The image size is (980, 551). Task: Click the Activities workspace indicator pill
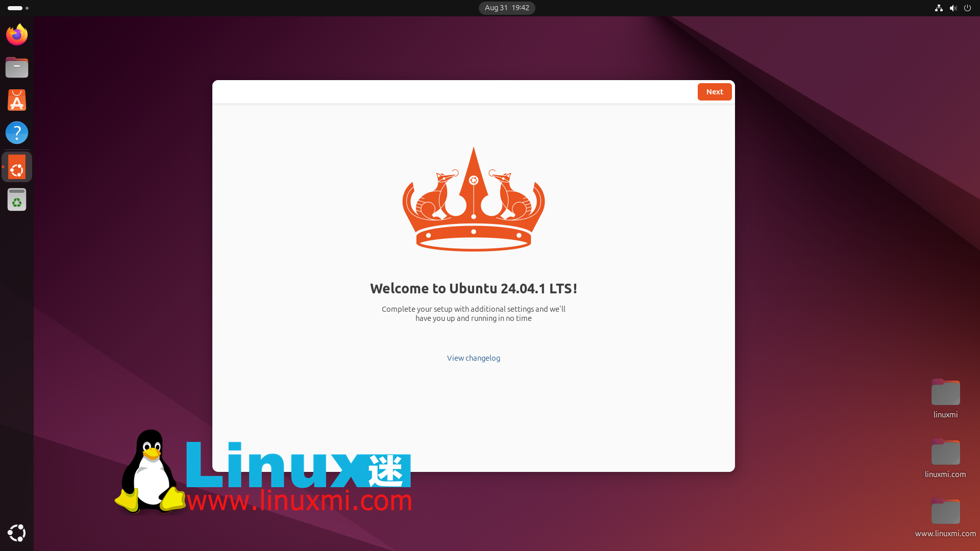(x=18, y=8)
